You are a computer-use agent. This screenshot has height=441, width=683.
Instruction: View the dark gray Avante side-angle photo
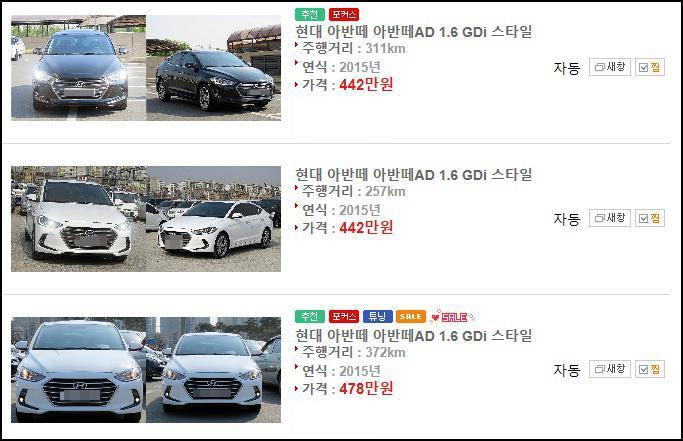213,68
